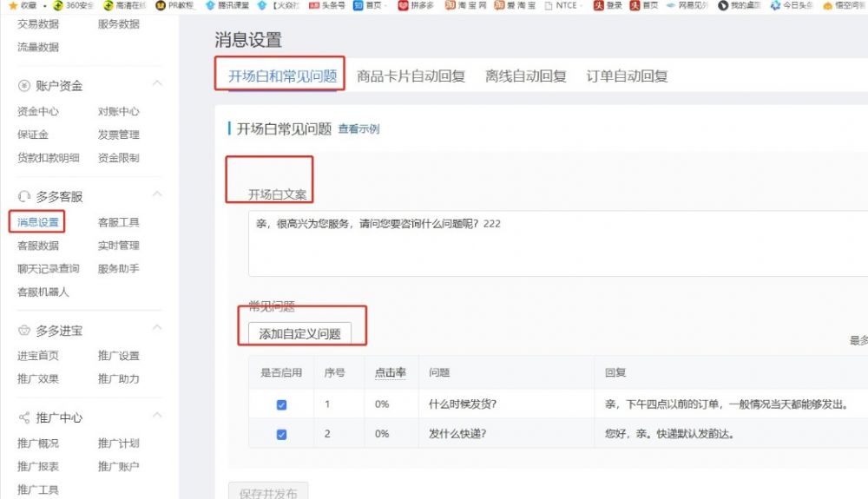Image resolution: width=868 pixels, height=499 pixels.
Task: Open 客服机器人 page
Action: pos(43,292)
